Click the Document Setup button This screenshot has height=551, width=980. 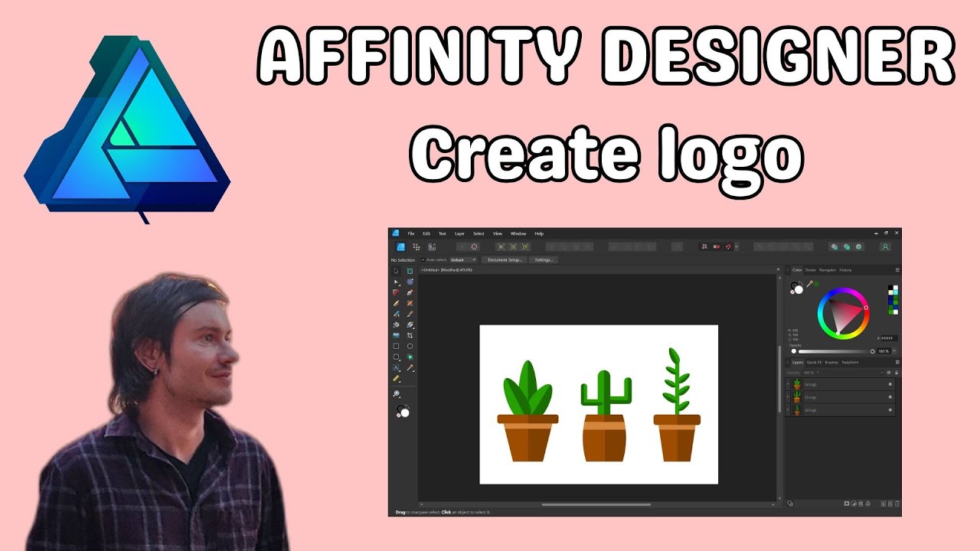point(505,259)
